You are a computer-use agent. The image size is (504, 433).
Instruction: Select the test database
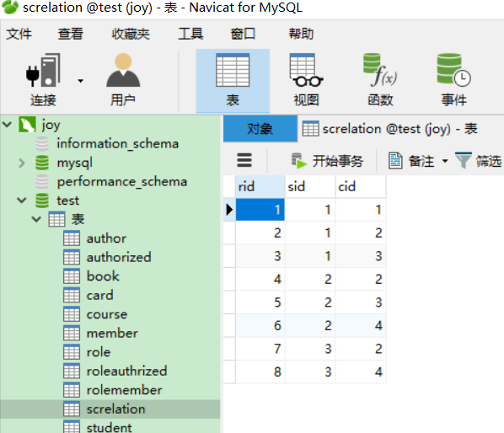point(67,200)
